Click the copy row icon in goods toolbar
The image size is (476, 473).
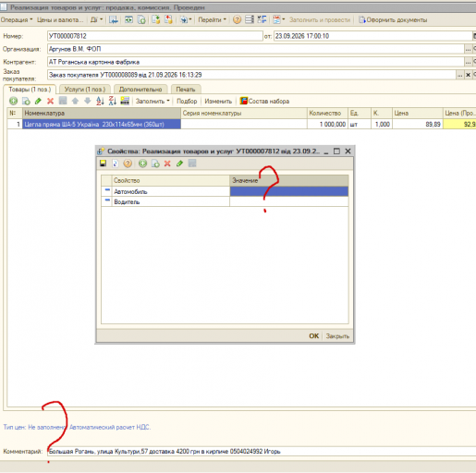[26, 101]
